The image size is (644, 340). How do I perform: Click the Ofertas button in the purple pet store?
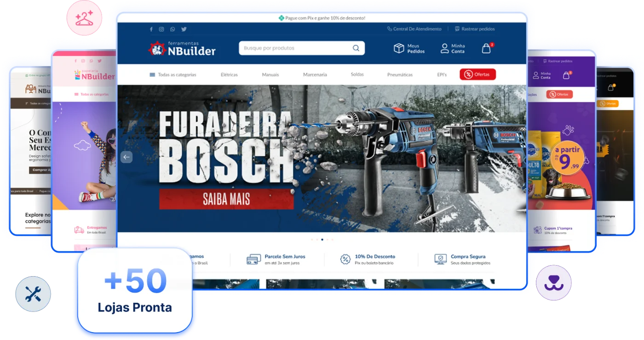point(559,94)
